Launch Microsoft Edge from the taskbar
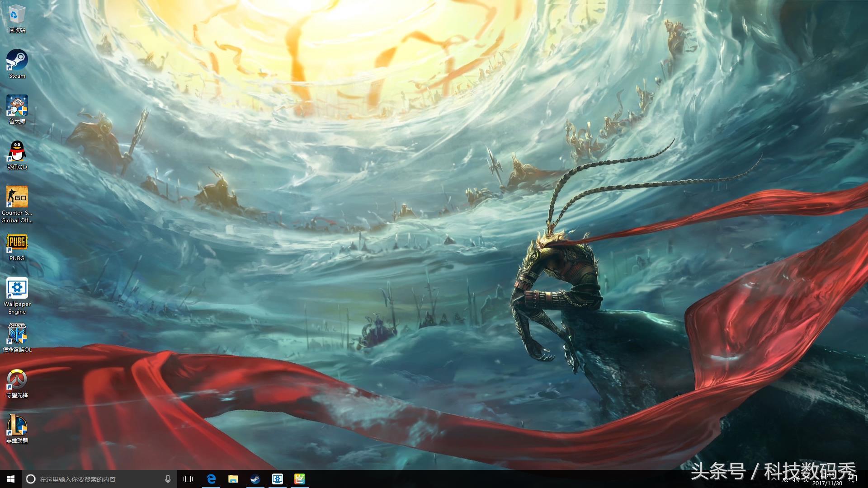This screenshot has height=488, width=868. 211,479
